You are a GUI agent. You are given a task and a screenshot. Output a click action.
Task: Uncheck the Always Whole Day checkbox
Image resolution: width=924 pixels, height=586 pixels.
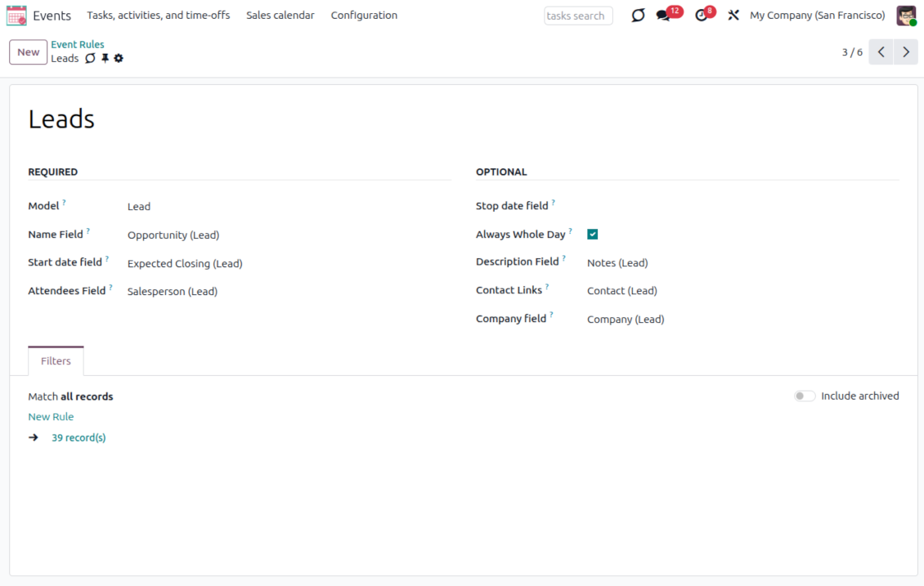click(x=593, y=235)
